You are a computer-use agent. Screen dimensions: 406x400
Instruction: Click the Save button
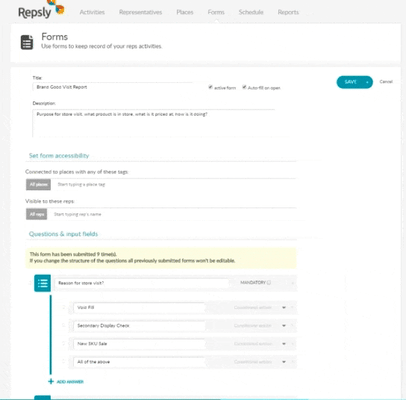click(x=350, y=82)
